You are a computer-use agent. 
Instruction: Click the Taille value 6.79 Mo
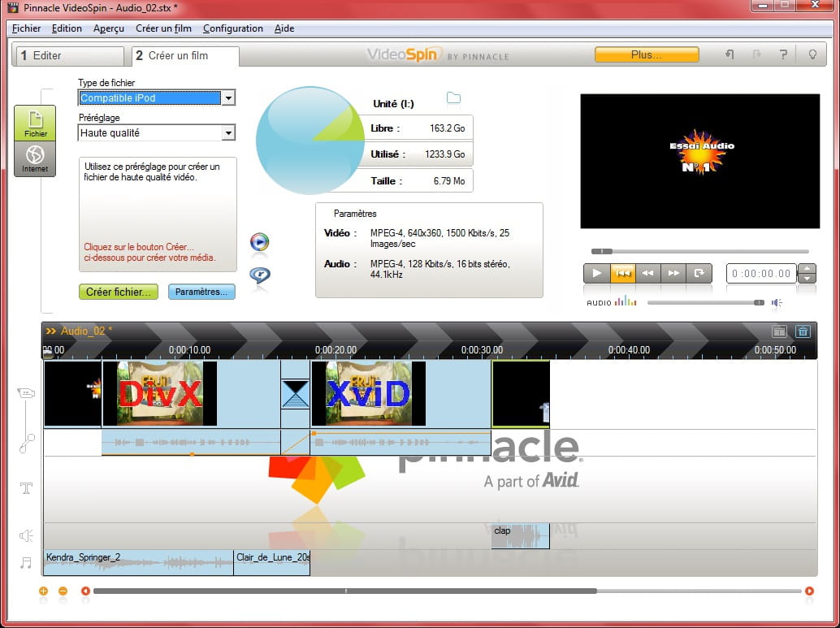pos(449,181)
